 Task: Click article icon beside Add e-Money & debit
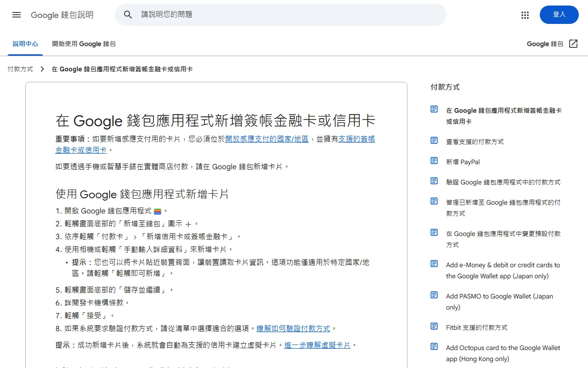click(434, 264)
